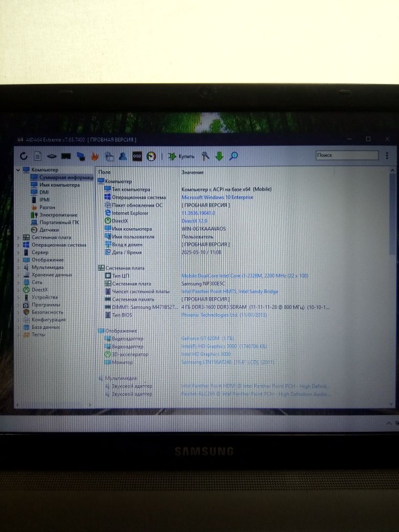Expand the Системная плата tree node
The image size is (399, 532).
pos(18,237)
